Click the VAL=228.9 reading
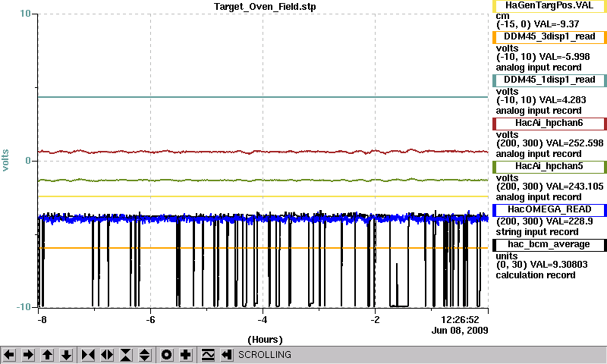Screen dimensions: 607x364 click(569, 221)
